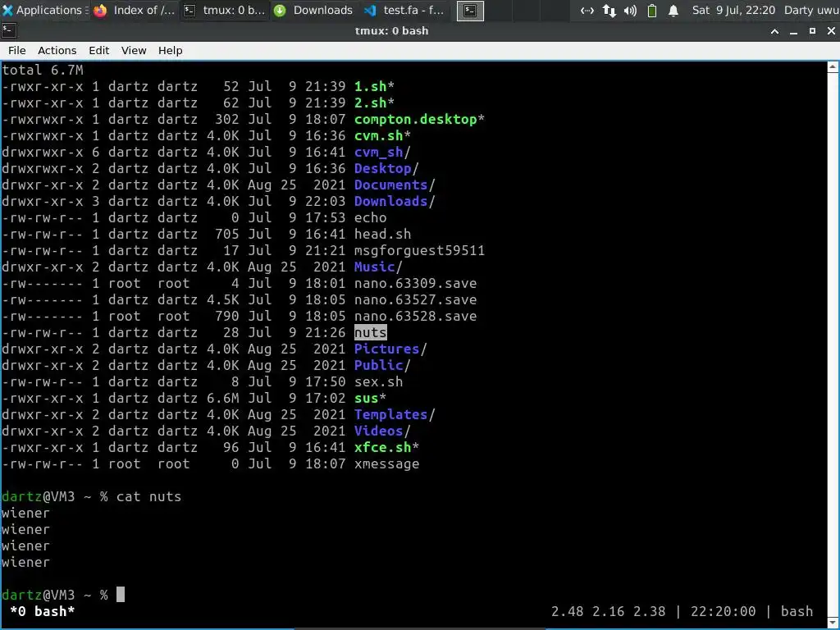Close the tmux terminal window
The height and width of the screenshot is (630, 840).
831,31
